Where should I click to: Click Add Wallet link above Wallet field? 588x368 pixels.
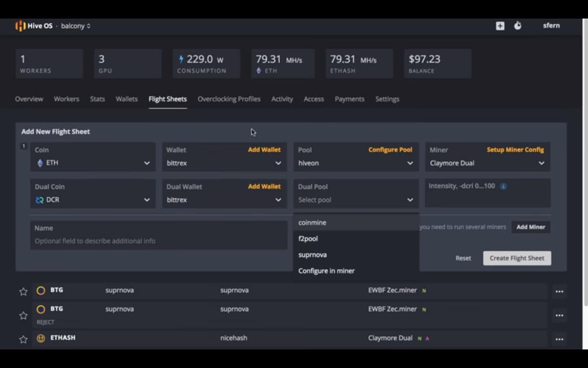coord(264,149)
